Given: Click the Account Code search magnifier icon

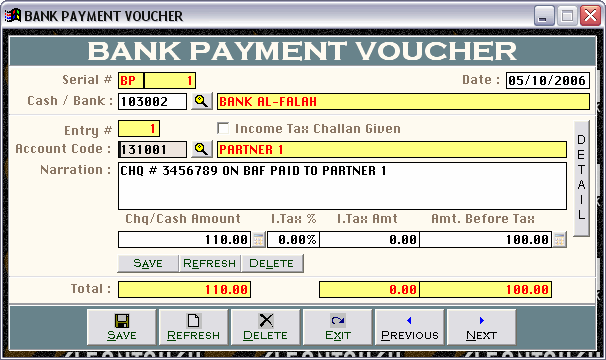Looking at the screenshot, I should coord(201,149).
